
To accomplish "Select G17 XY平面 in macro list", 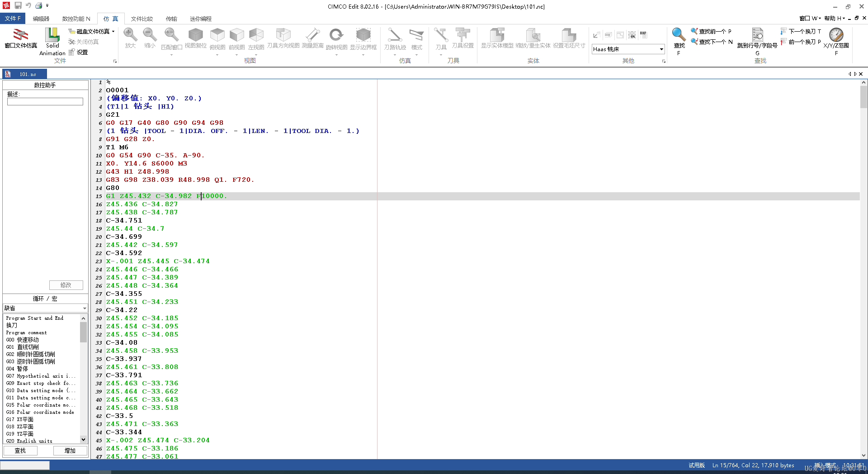I will 20,419.
